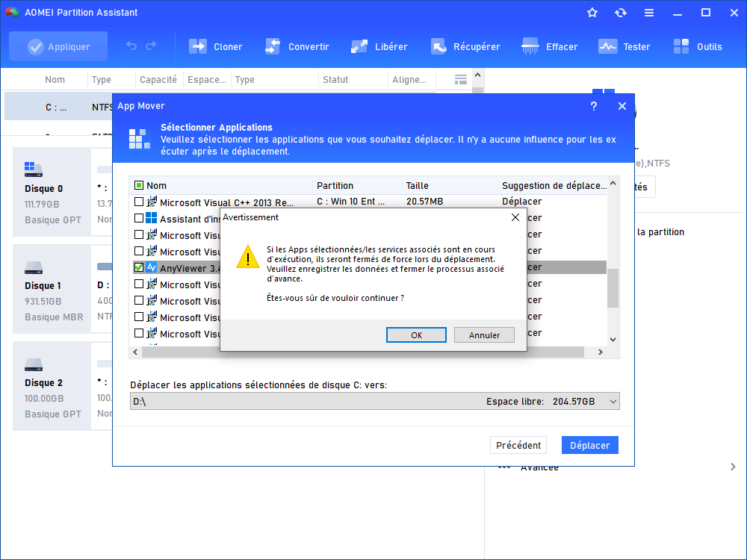Screen dimensions: 747x560
Task: Open the Convertir menu
Action: [297, 46]
